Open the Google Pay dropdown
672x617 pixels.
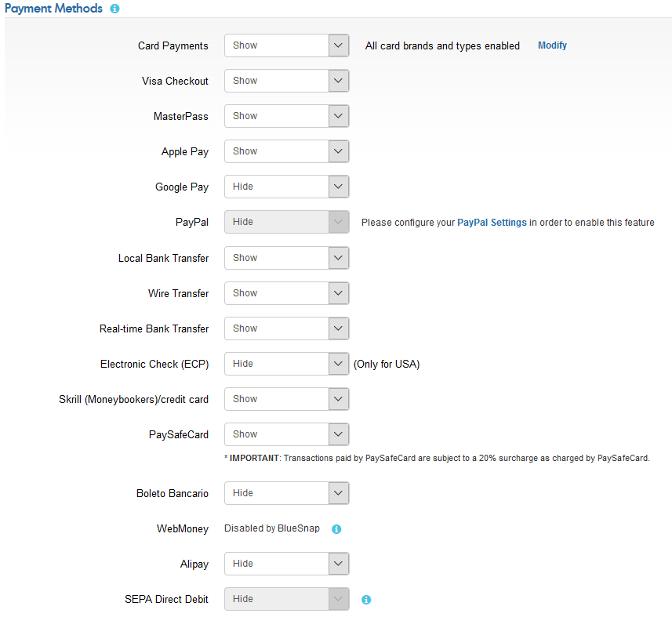287,187
